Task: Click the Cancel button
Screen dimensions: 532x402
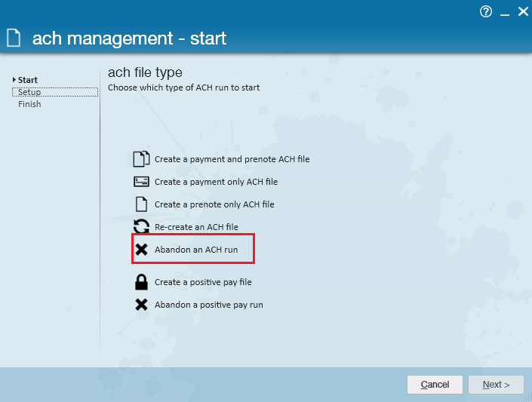Action: tap(435, 385)
